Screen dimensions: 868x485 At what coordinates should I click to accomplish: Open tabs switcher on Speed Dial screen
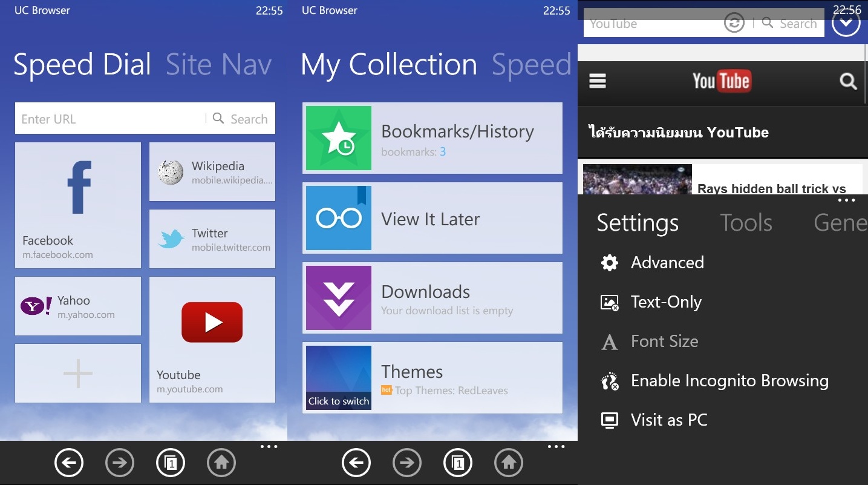pos(171,463)
